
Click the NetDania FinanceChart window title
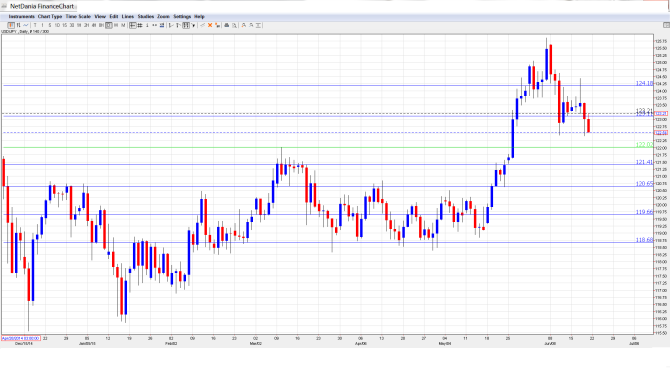pyautogui.click(x=42, y=6)
